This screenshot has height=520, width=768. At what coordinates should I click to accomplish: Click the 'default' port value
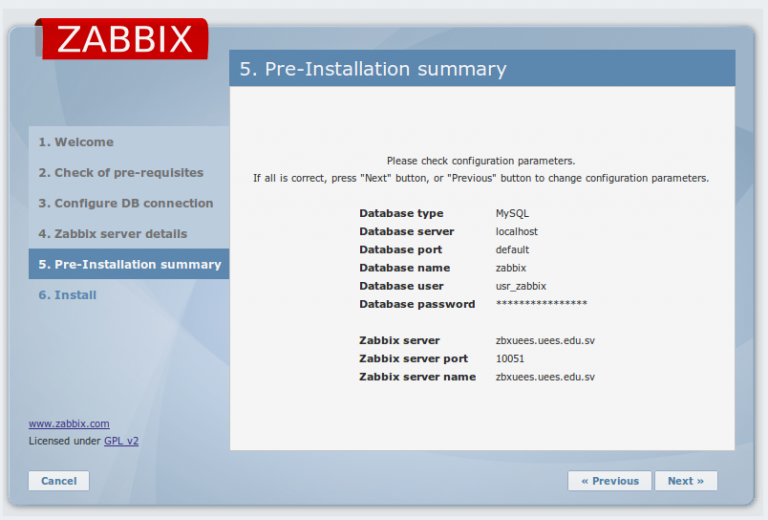(512, 250)
